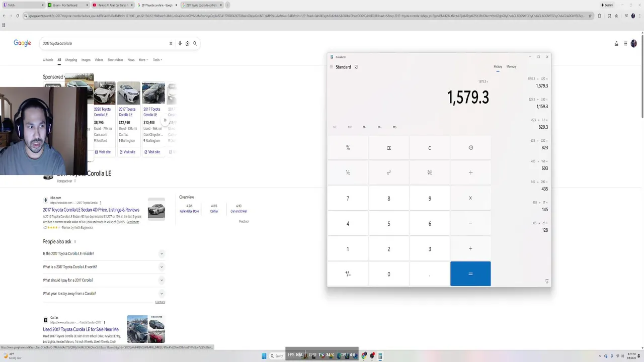Expand the Tools dropdown

(157, 60)
